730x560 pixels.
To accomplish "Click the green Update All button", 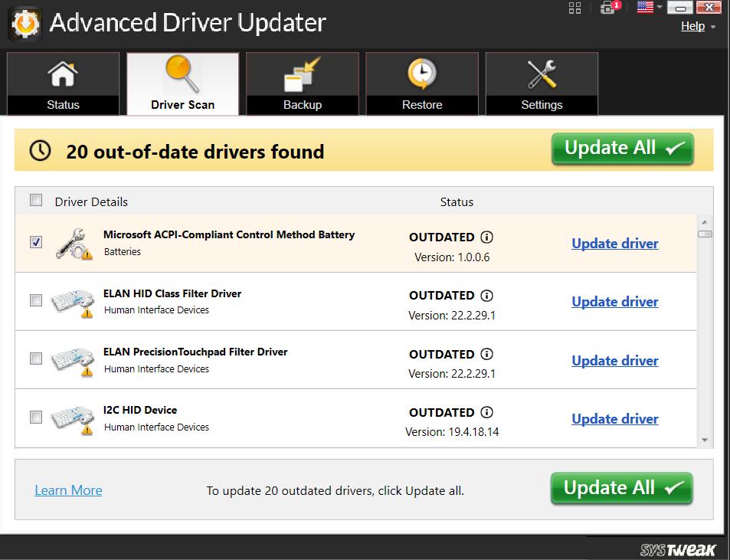I will click(620, 148).
